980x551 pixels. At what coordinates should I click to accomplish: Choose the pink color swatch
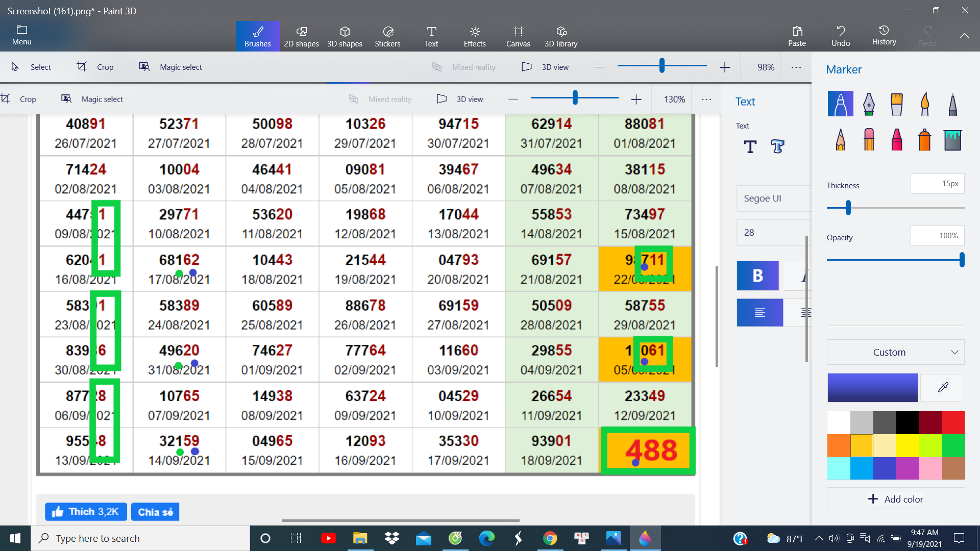click(x=930, y=468)
